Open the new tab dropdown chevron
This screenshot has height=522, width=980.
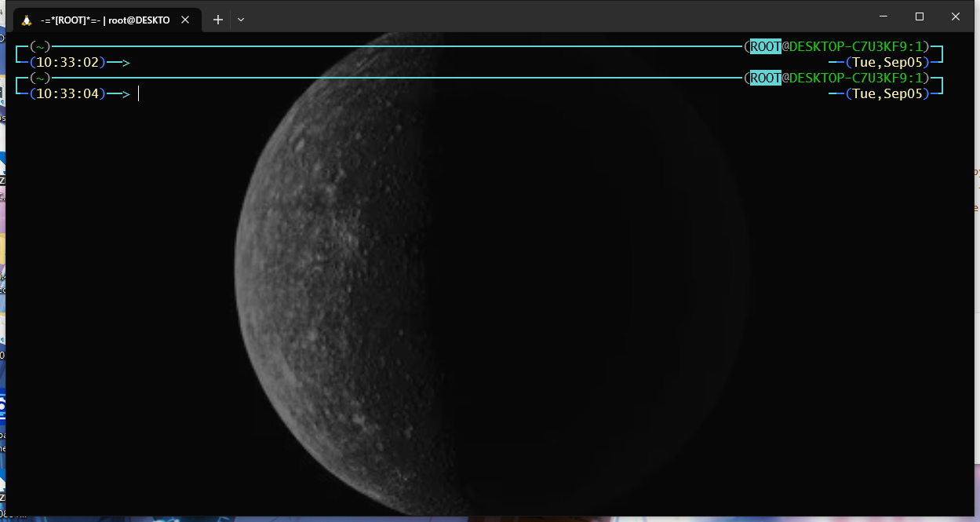tap(240, 20)
